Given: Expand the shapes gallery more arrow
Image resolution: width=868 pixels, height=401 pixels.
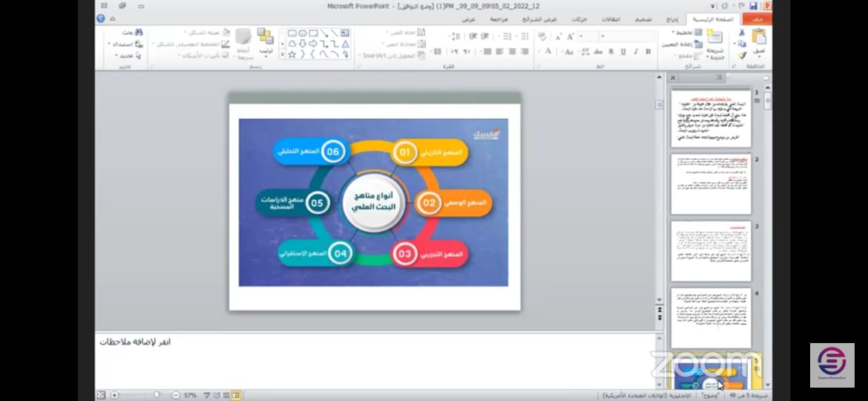Looking at the screenshot, I should [283, 55].
